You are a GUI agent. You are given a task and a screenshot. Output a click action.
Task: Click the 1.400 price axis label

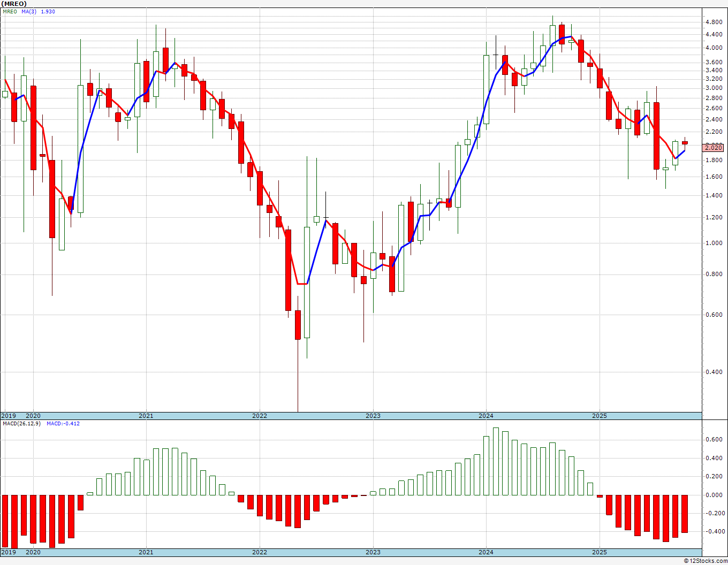click(714, 196)
